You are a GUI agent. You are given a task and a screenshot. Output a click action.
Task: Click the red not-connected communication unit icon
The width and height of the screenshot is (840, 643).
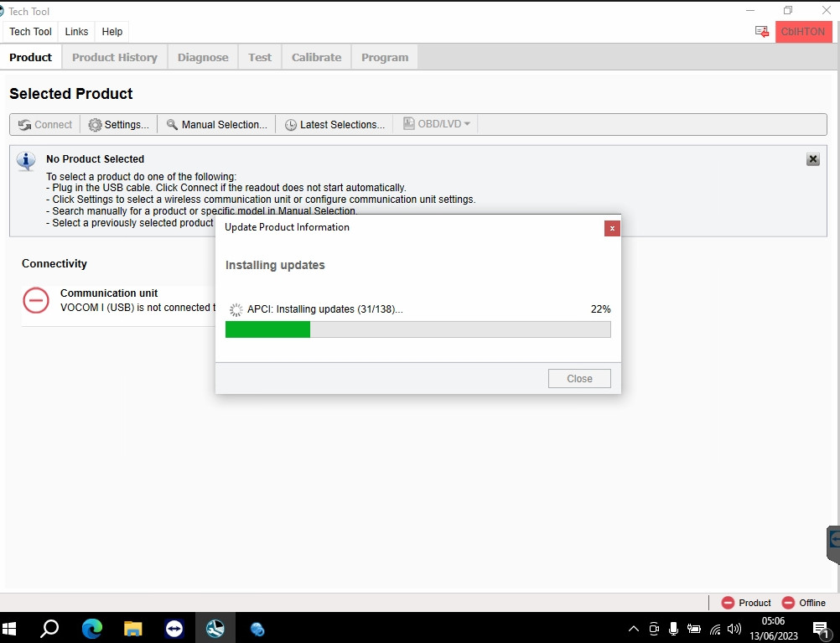click(x=36, y=300)
